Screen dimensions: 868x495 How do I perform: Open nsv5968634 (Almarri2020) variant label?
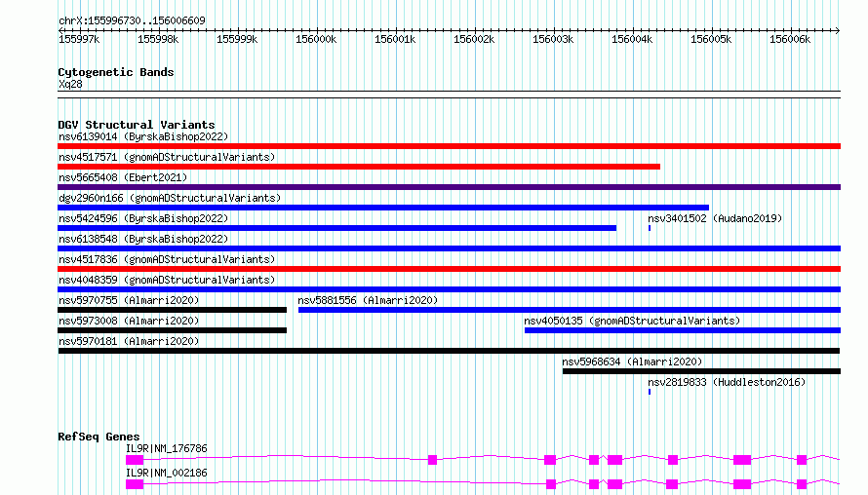[x=632, y=362]
